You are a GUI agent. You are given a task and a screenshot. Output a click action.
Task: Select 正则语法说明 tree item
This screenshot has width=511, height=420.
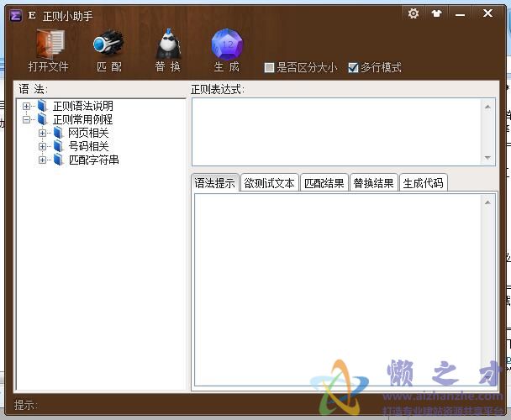(x=82, y=106)
